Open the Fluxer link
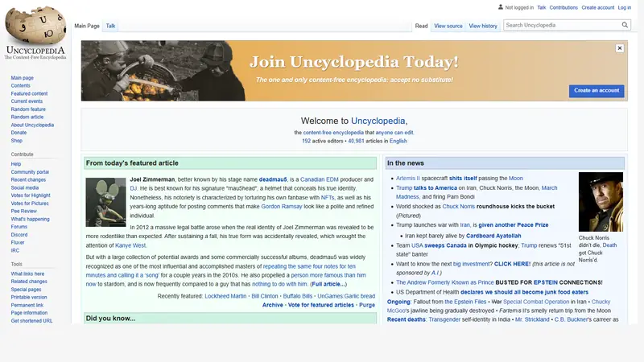The image size is (644, 362). point(18,243)
